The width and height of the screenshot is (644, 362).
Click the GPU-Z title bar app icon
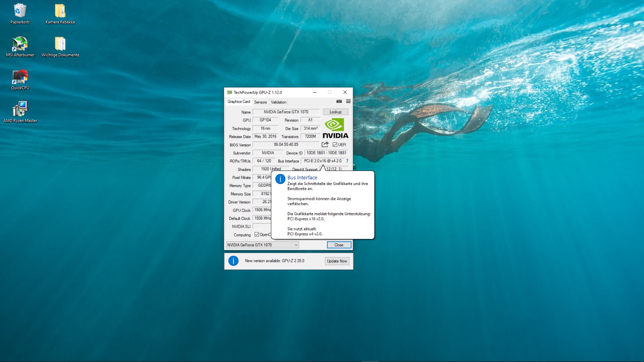pyautogui.click(x=229, y=92)
